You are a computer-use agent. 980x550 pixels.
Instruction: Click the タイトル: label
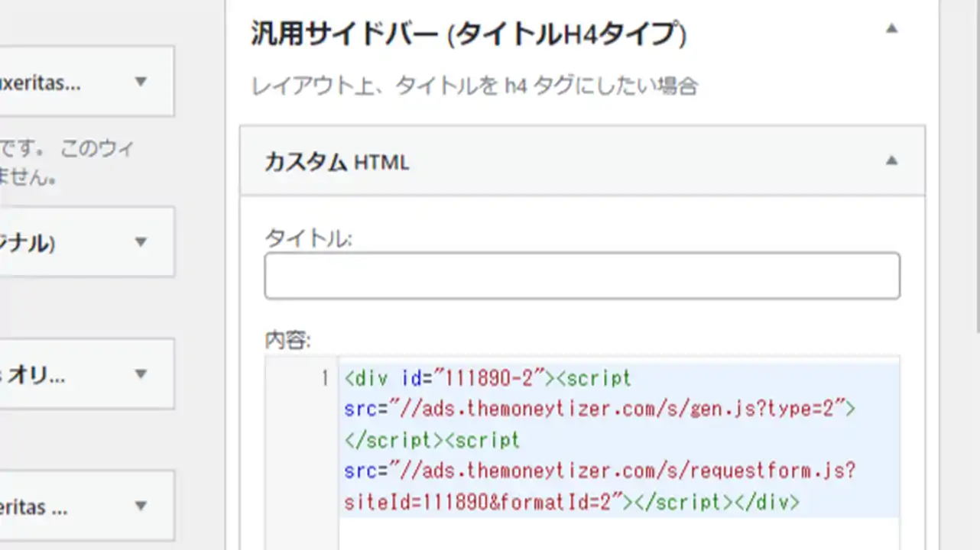pyautogui.click(x=308, y=238)
